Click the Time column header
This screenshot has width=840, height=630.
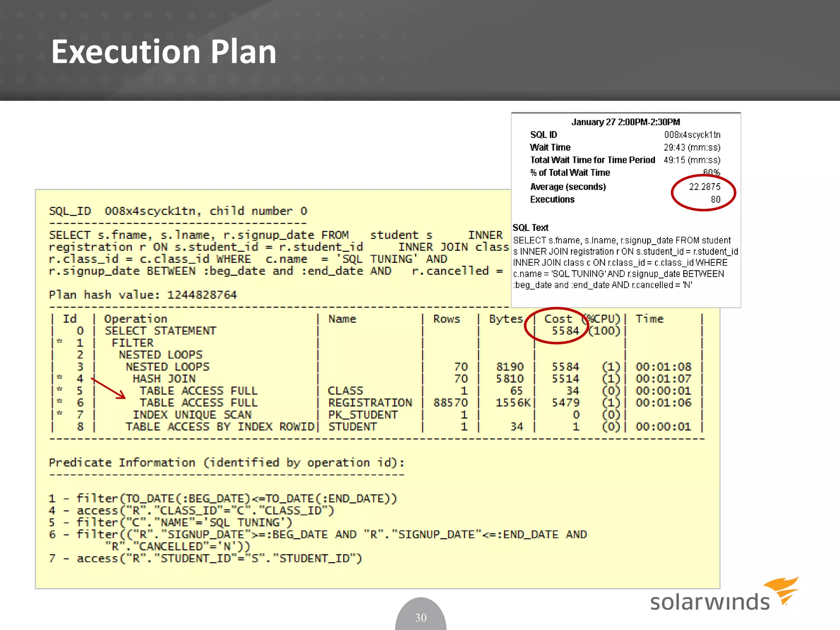click(x=649, y=319)
